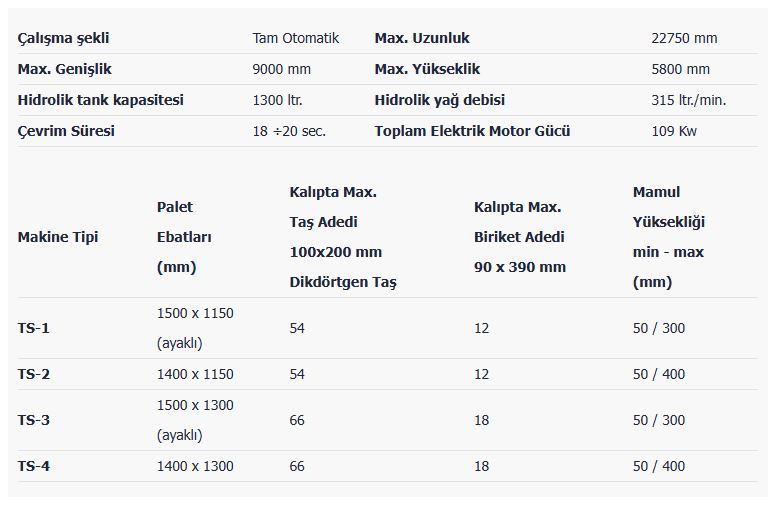Screen dimensions: 778x509
Task: Click the "Hidrolik tank kapasitesi" label
Action: [x=101, y=100]
